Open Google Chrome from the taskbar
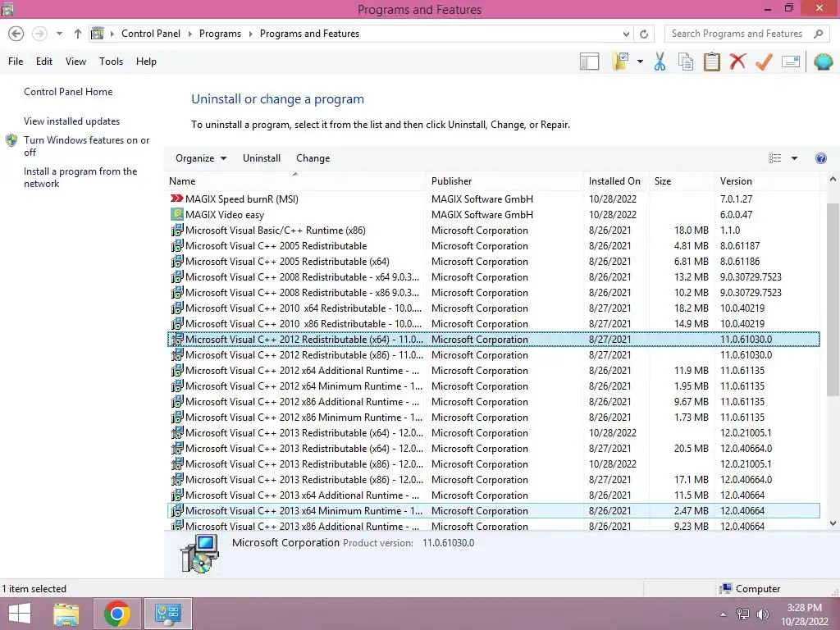 coord(117,614)
